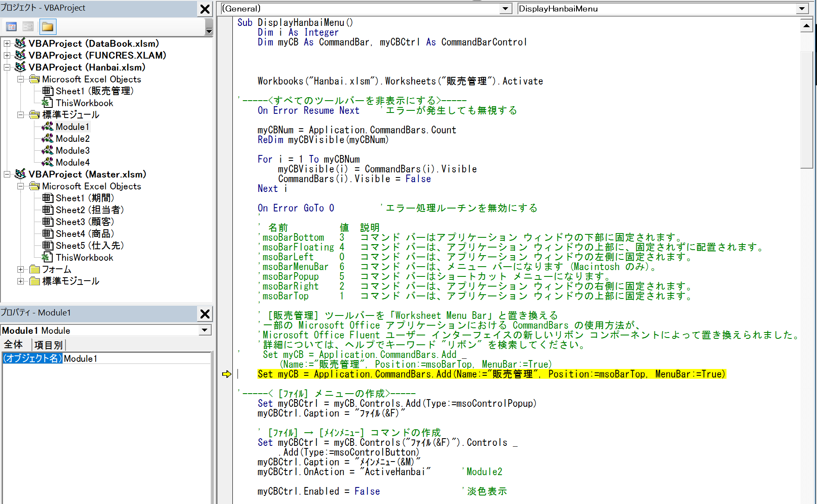Expand the フォーム folder
This screenshot has width=817, height=504.
click(20, 269)
